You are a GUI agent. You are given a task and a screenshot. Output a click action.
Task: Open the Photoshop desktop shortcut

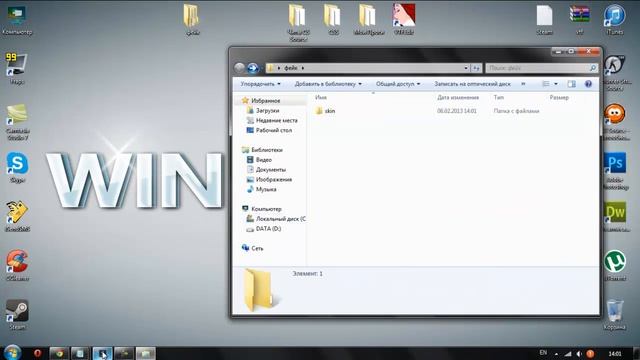coord(615,171)
